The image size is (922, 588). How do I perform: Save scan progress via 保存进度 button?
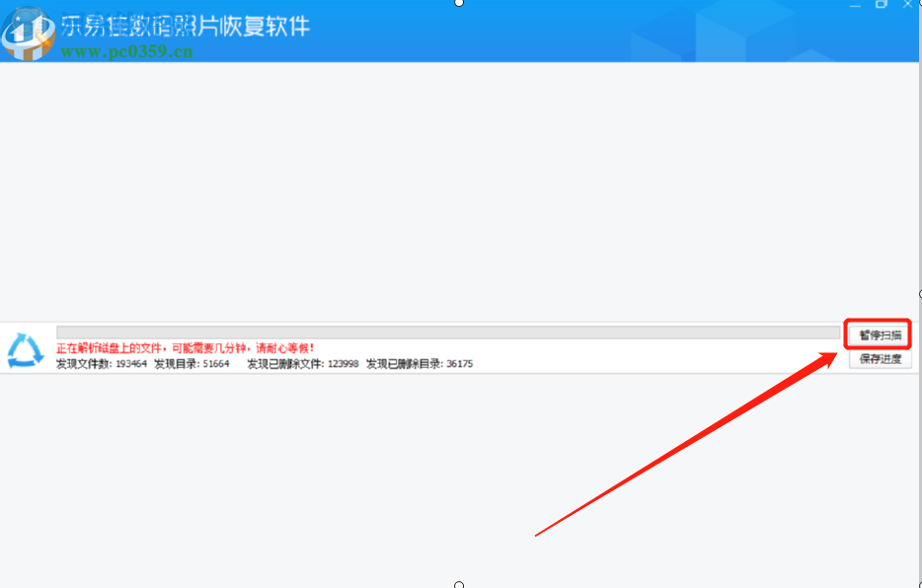pos(878,358)
